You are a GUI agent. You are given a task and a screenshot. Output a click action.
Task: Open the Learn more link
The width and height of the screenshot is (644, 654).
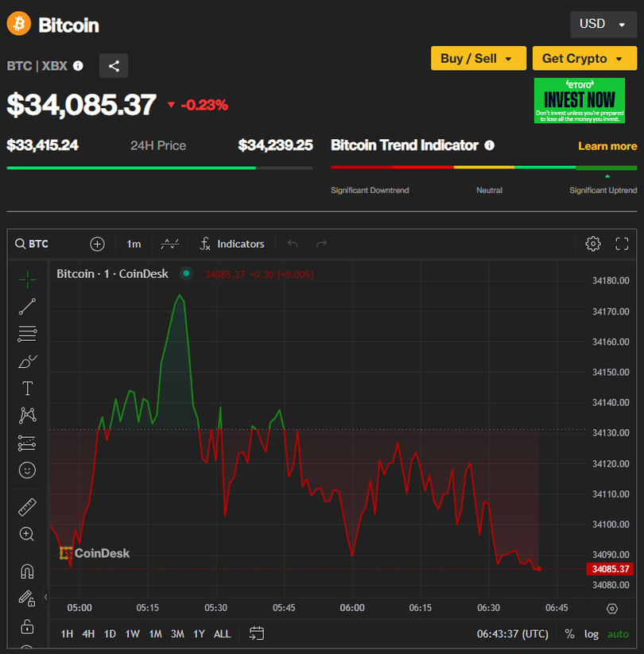(x=607, y=146)
